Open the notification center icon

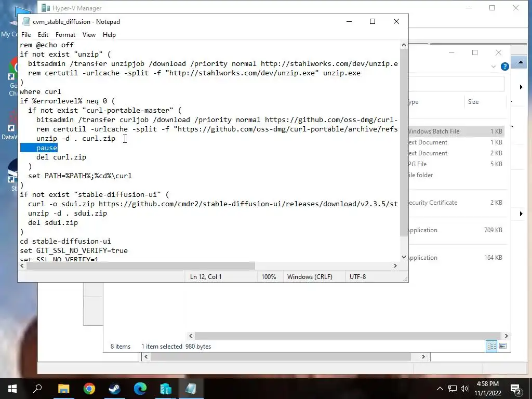516,390
